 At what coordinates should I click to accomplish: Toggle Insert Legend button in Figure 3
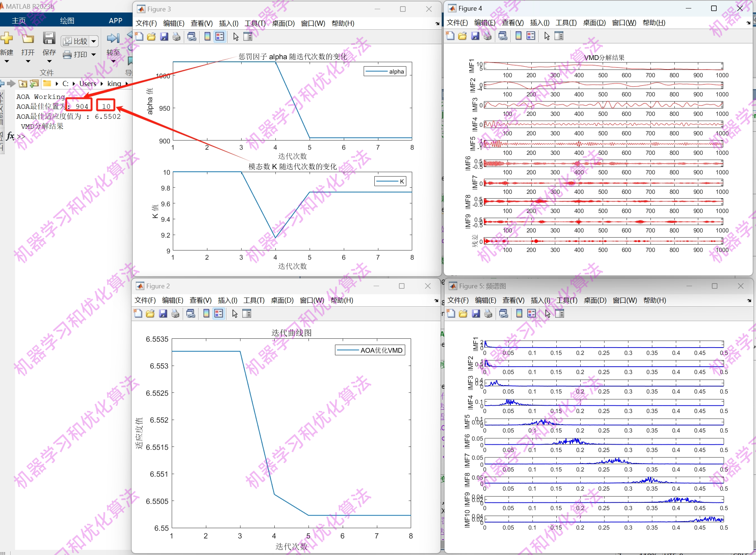click(220, 37)
